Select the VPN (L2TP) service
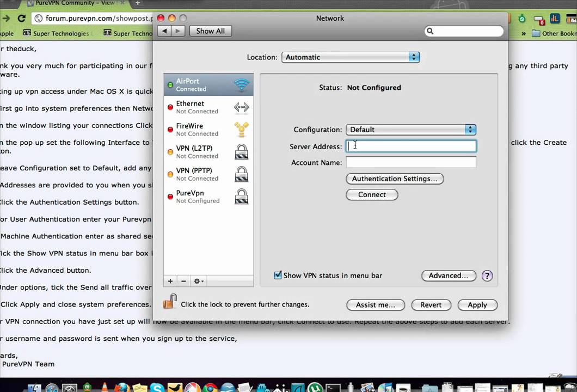The image size is (577, 392). pos(208,152)
